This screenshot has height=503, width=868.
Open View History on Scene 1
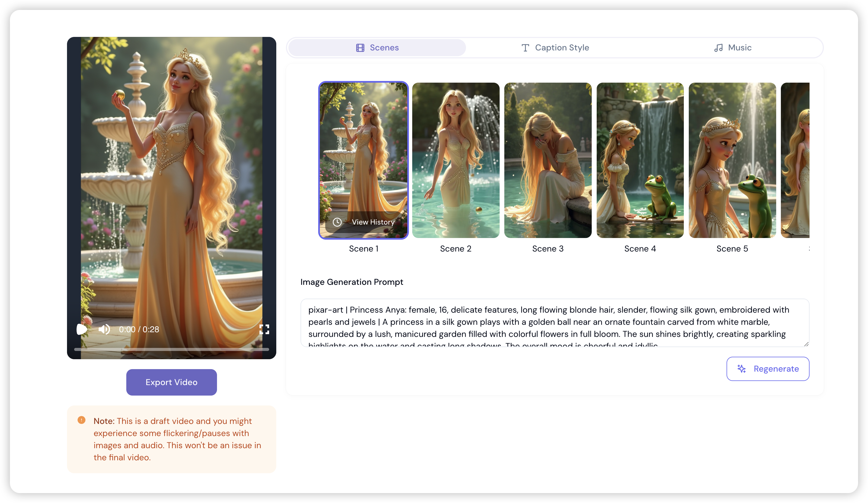pos(363,222)
